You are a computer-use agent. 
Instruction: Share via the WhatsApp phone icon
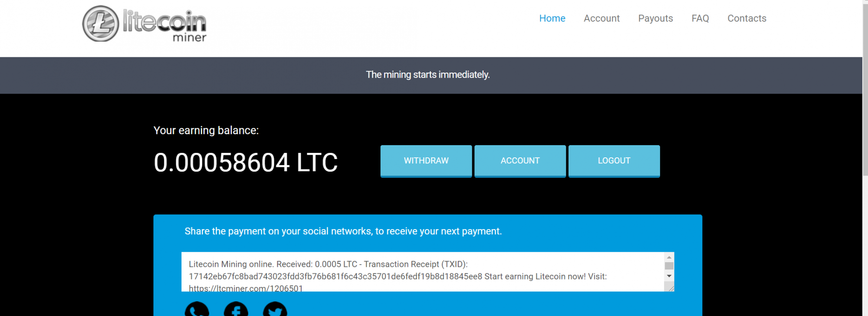point(197,309)
